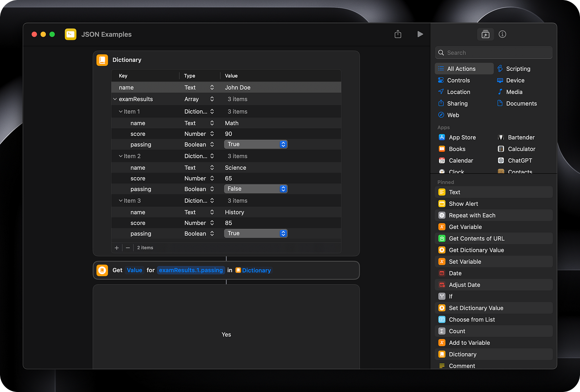The width and height of the screenshot is (580, 392).
Task: Change type stepper for score 90 row
Action: 212,134
